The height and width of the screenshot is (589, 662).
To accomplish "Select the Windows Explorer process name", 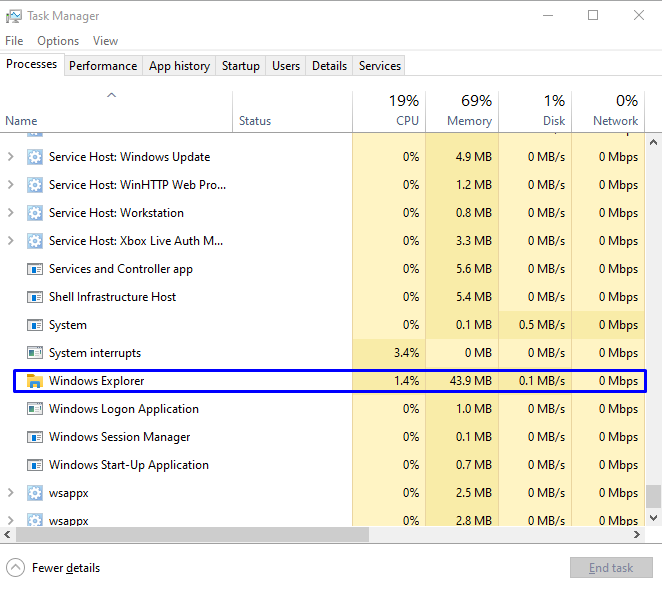I will (x=97, y=381).
